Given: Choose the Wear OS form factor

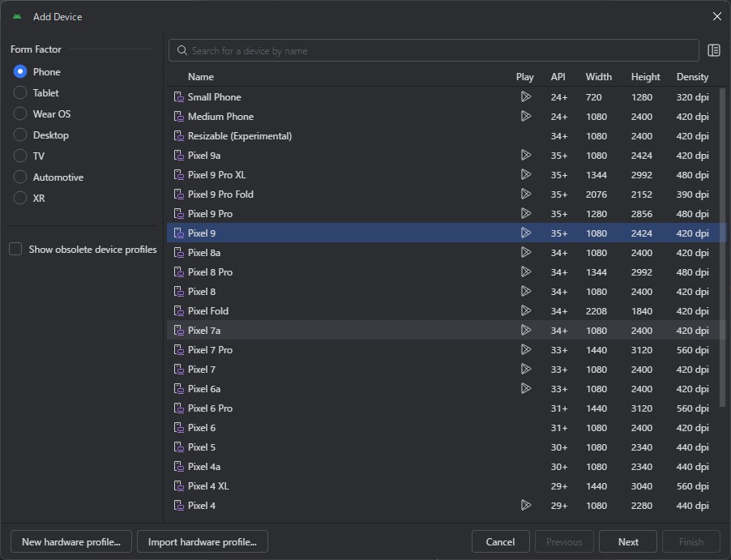Looking at the screenshot, I should point(20,114).
